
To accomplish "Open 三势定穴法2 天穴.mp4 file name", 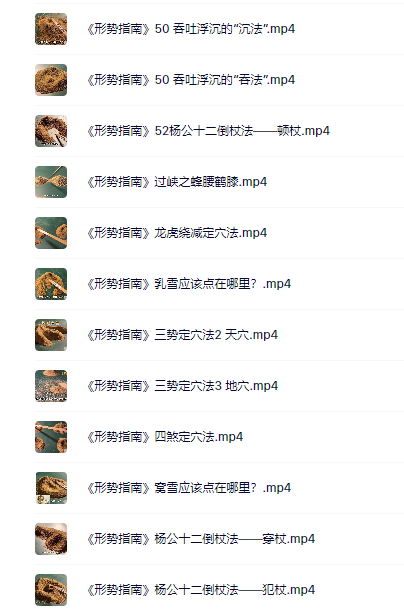I will [x=183, y=335].
